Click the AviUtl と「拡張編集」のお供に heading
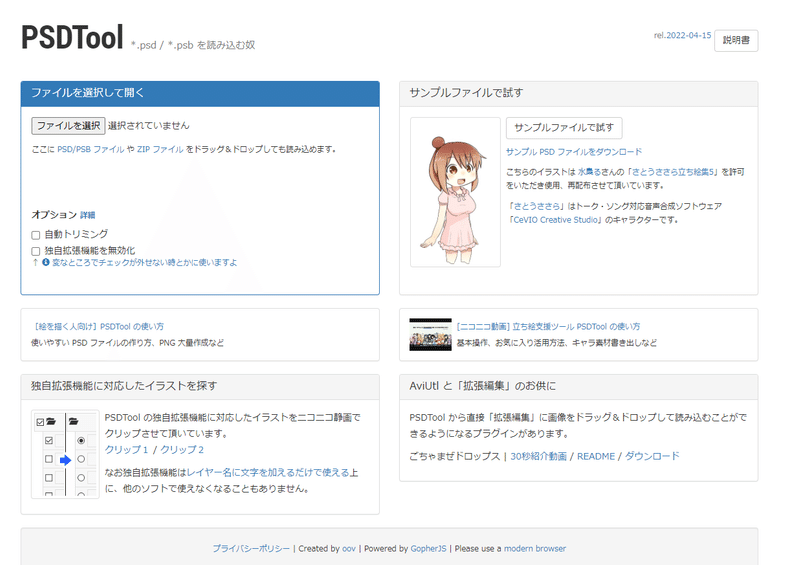 coord(482,386)
